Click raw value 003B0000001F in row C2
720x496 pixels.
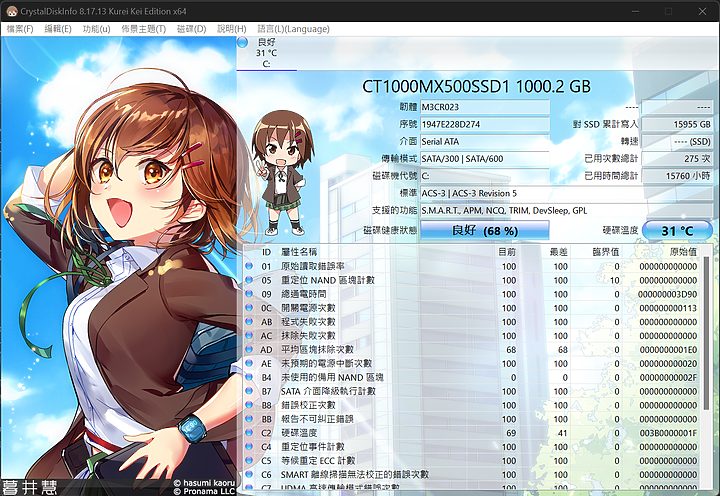pyautogui.click(x=668, y=433)
